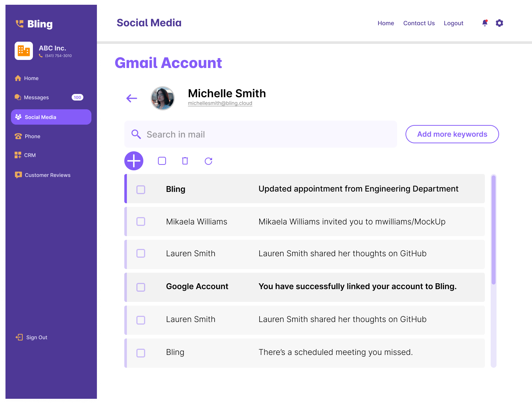Open michellesmith@bling.cloud email link
The height and width of the screenshot is (405, 532).
(220, 103)
